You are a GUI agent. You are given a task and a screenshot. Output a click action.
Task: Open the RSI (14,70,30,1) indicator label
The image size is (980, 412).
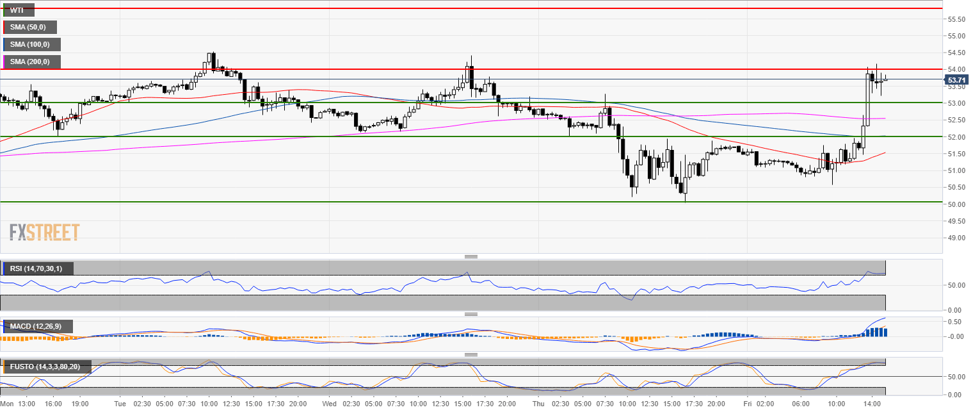pyautogui.click(x=38, y=268)
